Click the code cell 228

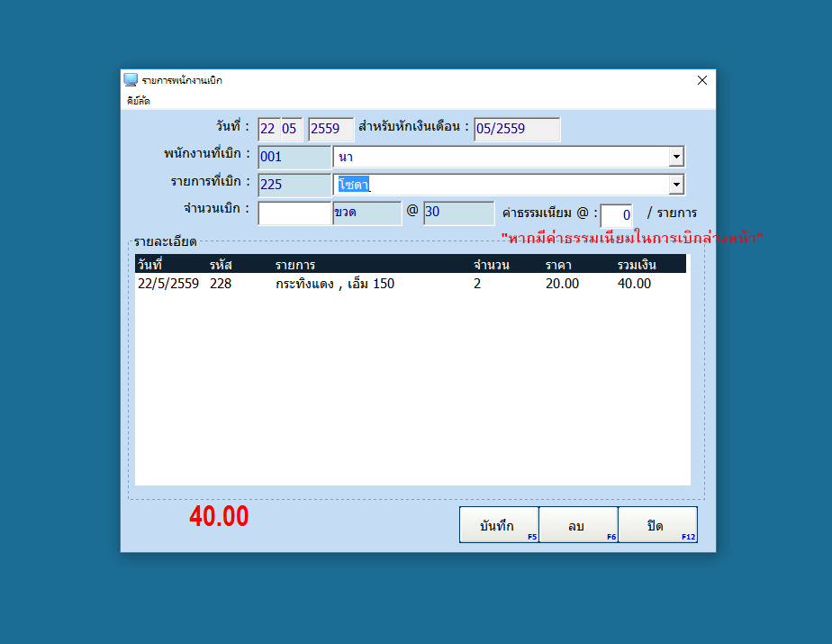pos(221,284)
